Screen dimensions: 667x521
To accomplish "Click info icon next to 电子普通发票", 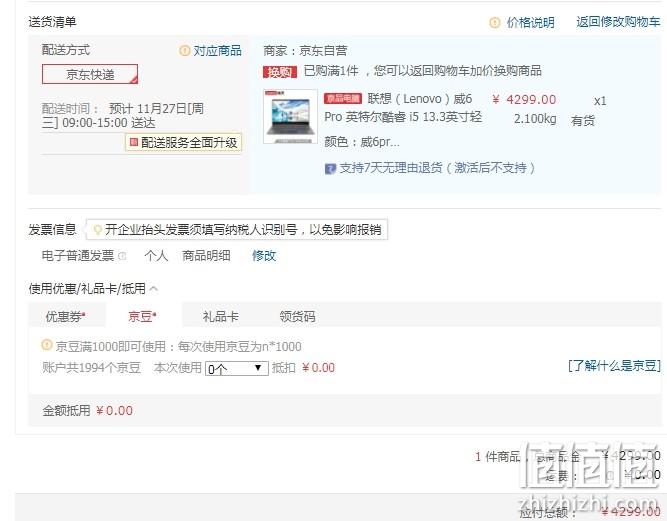I will [122, 256].
